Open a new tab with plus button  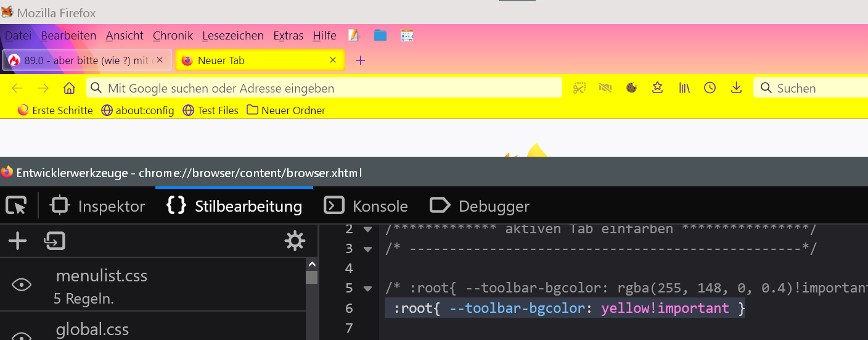click(x=361, y=60)
